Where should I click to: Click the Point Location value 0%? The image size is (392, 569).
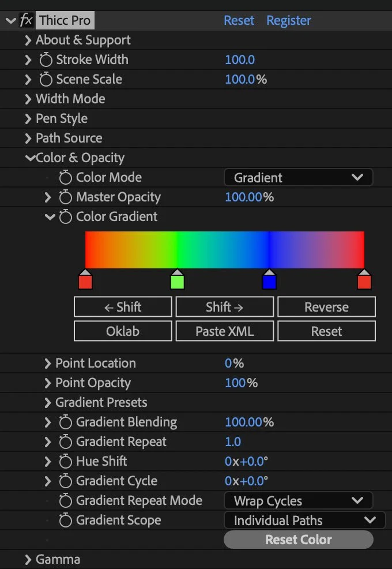click(x=234, y=363)
